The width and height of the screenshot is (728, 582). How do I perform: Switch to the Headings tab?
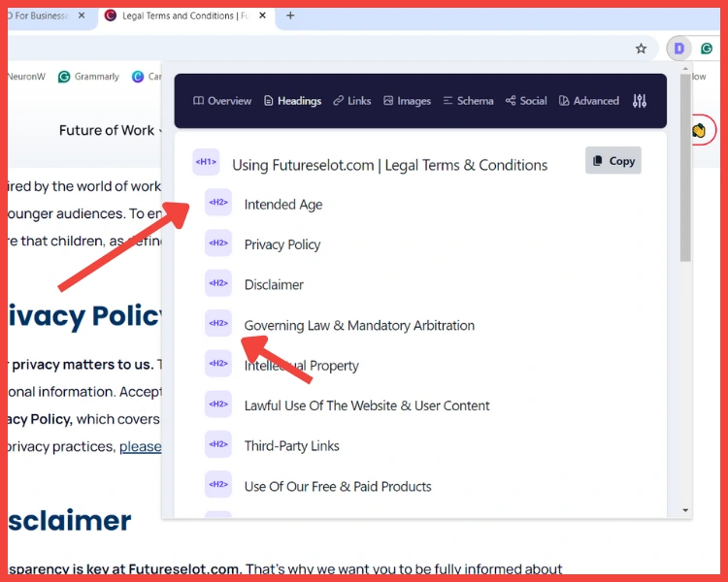pos(292,101)
